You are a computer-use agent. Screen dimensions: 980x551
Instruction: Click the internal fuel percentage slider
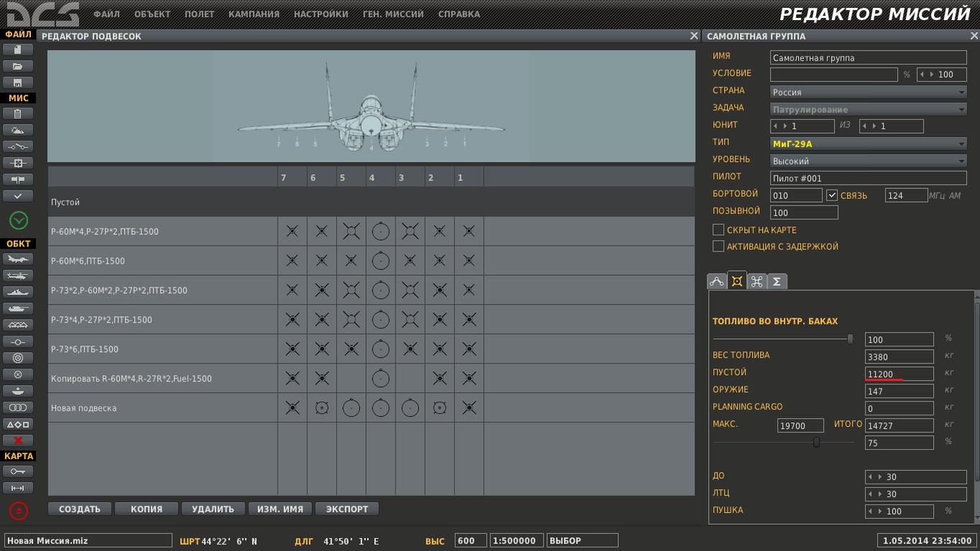[x=784, y=338]
